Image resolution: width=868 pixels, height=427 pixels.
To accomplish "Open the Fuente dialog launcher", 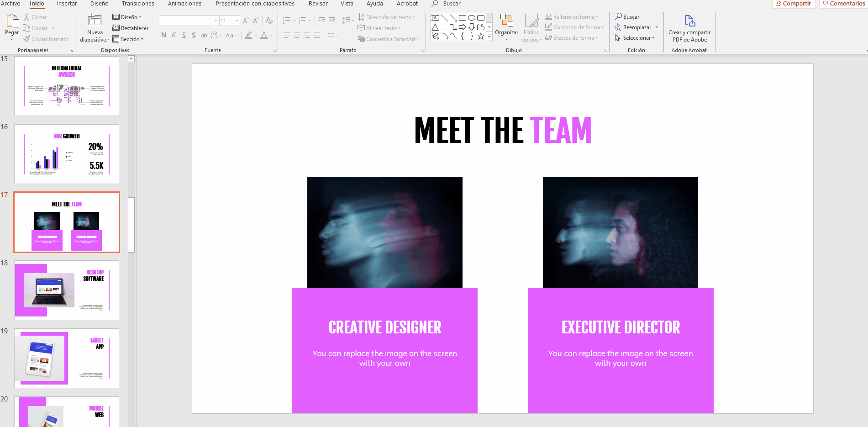I will click(274, 50).
